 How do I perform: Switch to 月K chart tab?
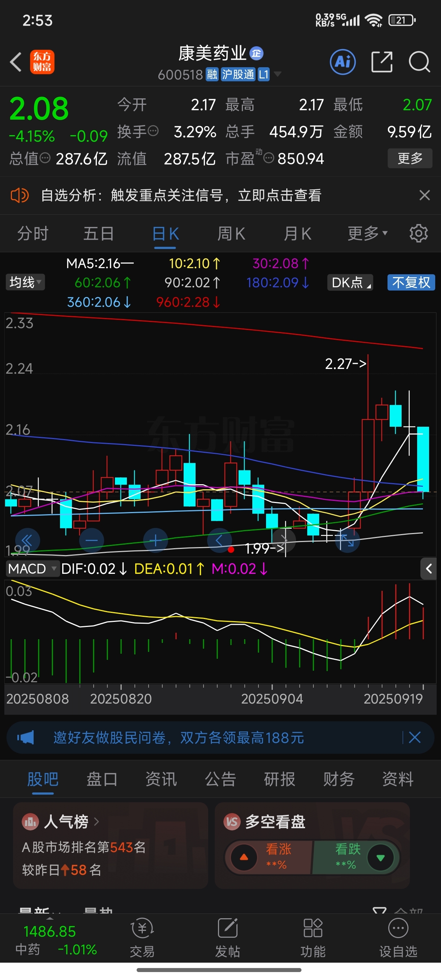[297, 233]
